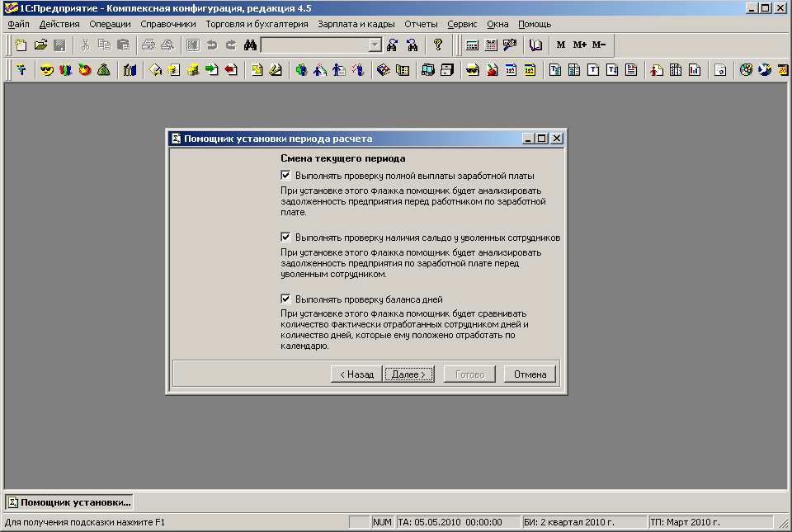
Task: Switch to the Помощник установки window tab
Action: tap(69, 502)
